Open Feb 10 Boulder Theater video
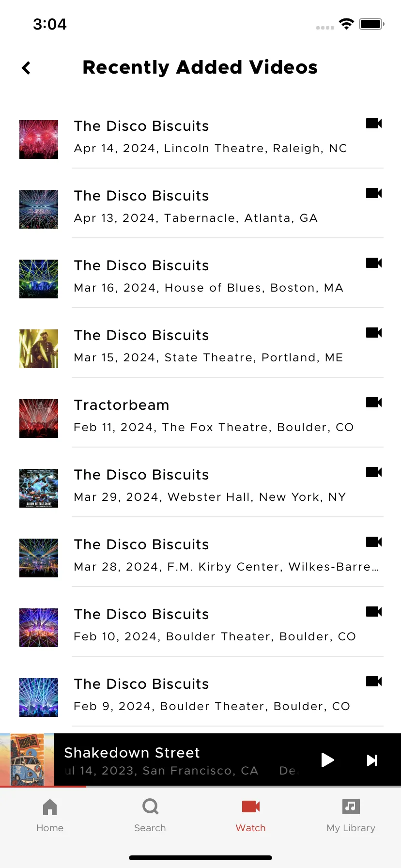 201,627
